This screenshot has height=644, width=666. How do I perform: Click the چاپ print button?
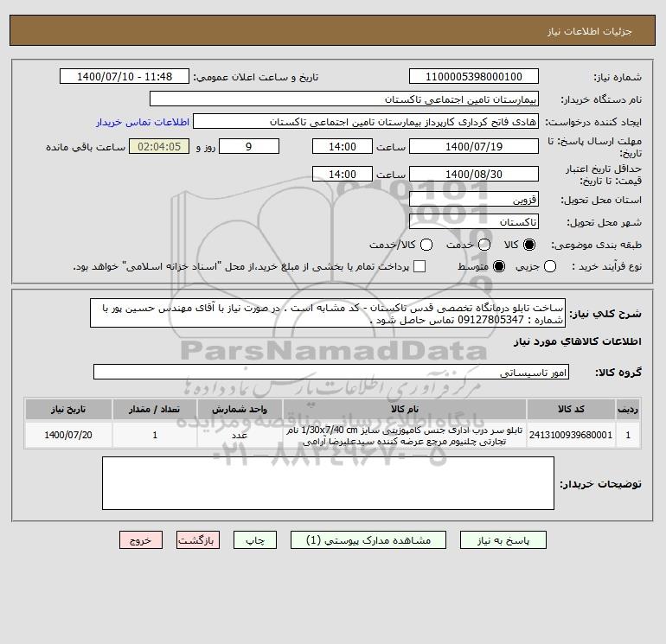coord(255,540)
